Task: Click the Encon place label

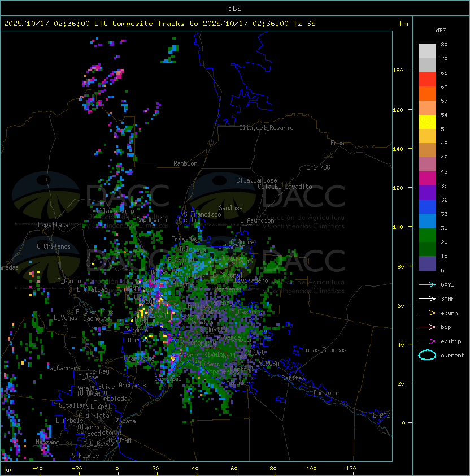Action: click(x=339, y=143)
